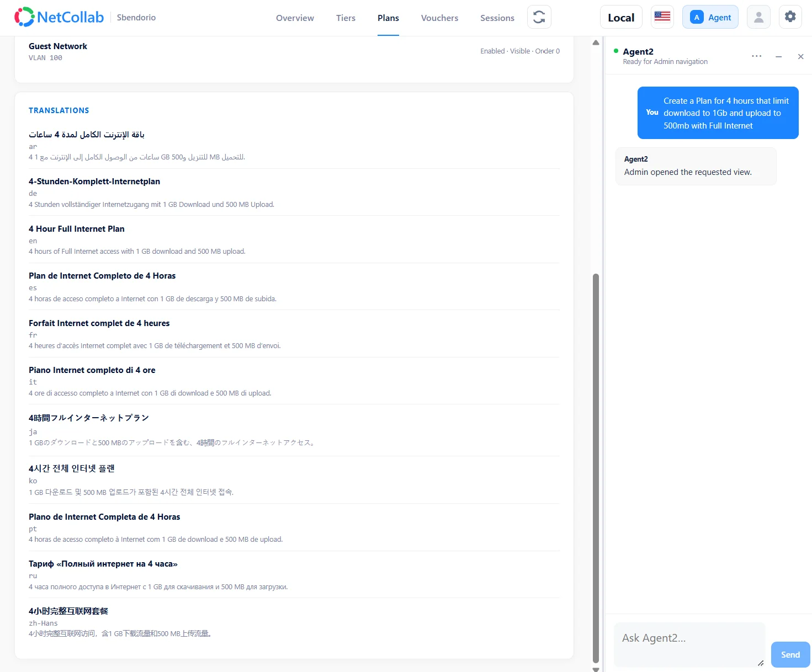Click the TRANSLATIONS section heading
The width and height of the screenshot is (812, 672).
[x=59, y=110]
